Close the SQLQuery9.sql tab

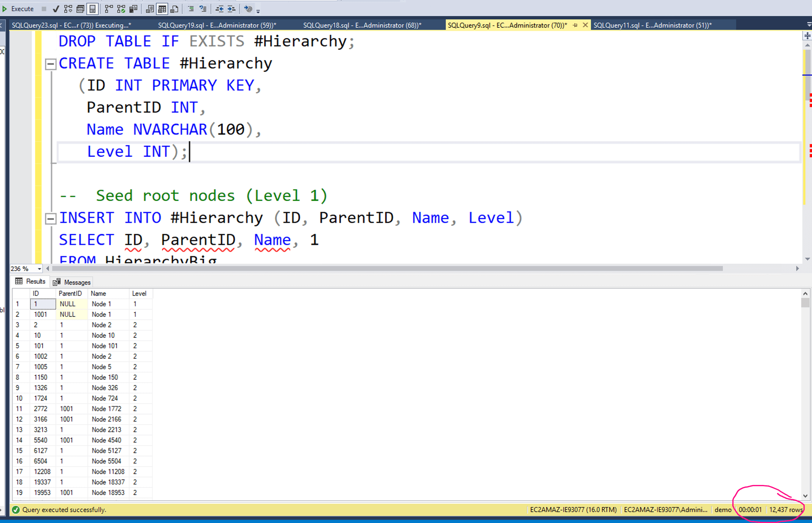[585, 25]
